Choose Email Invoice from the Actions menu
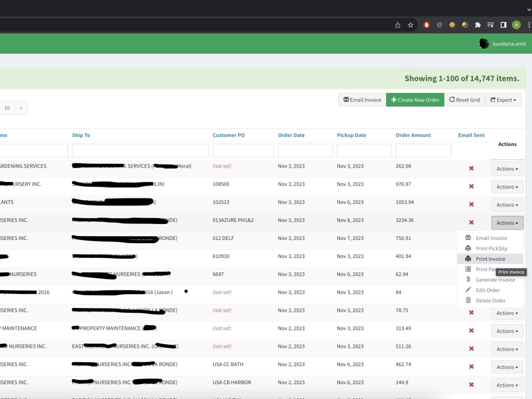The width and height of the screenshot is (532, 399). pyautogui.click(x=491, y=238)
